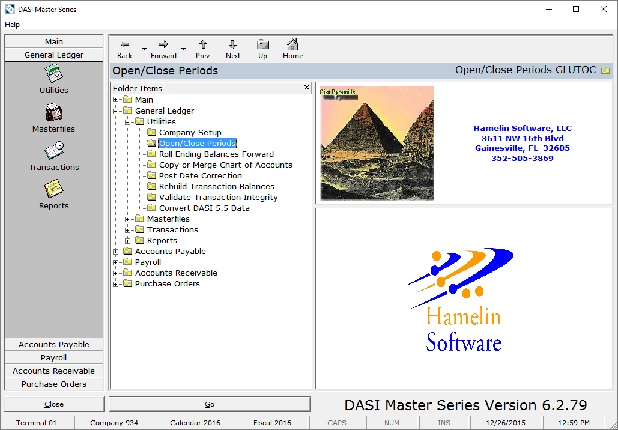
Task: Click the Forward navigation arrow
Action: point(163,49)
